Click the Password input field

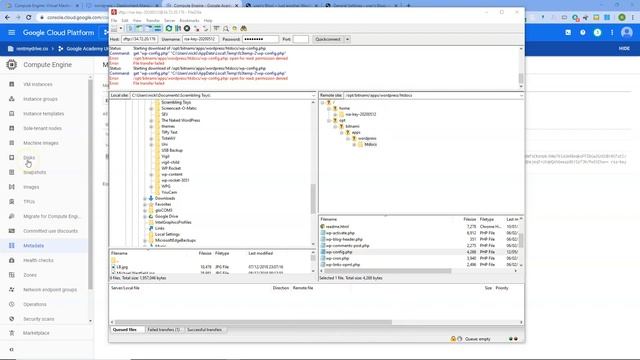[x=260, y=39]
